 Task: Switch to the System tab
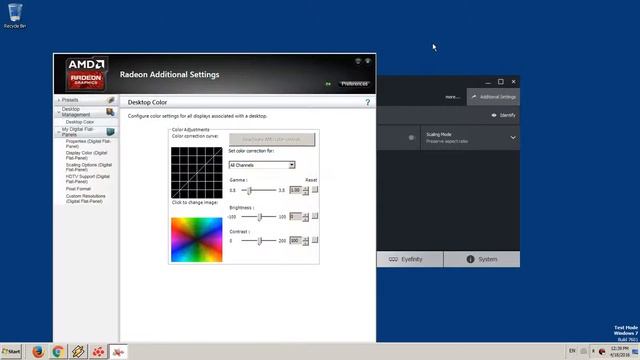[482, 259]
